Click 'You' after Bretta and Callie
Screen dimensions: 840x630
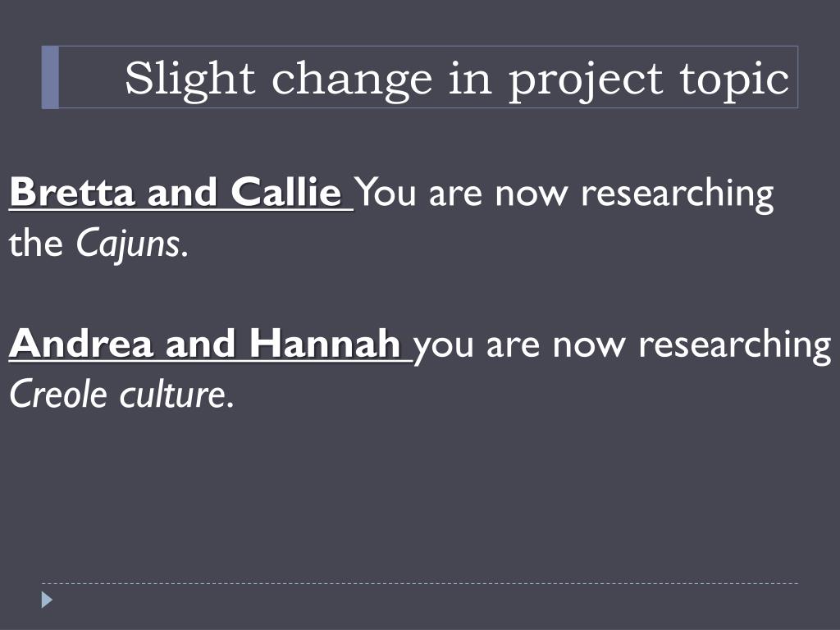[x=386, y=192]
